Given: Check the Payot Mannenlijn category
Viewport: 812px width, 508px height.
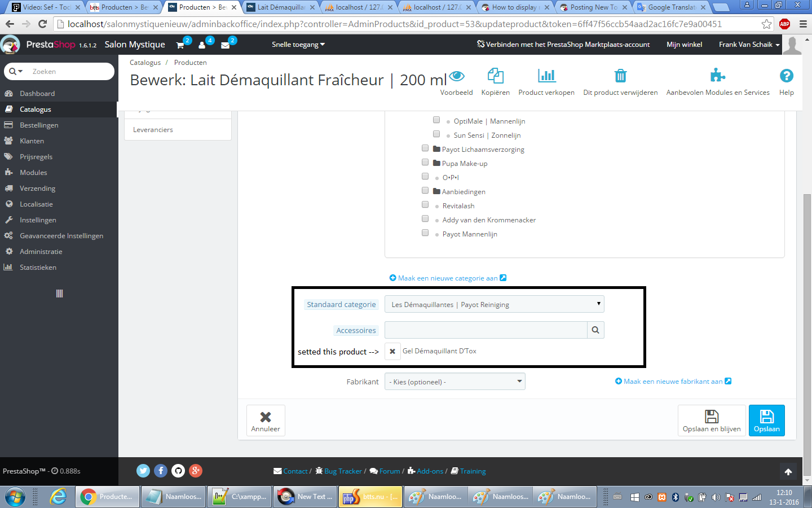Looking at the screenshot, I should coord(425,233).
